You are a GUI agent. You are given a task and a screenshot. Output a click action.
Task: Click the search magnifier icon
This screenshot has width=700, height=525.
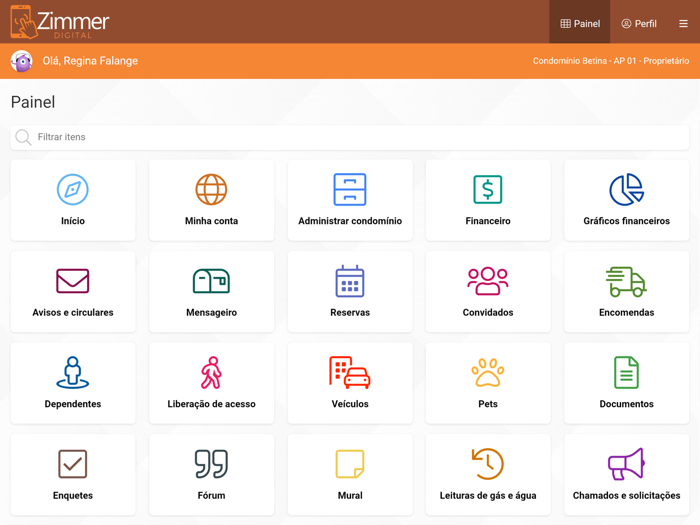coord(23,138)
